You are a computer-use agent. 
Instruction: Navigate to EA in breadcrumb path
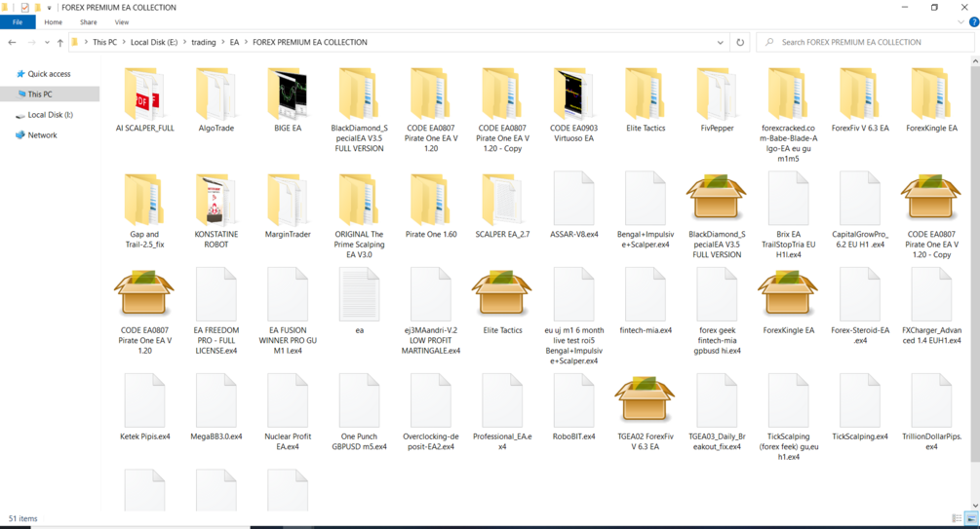[234, 43]
